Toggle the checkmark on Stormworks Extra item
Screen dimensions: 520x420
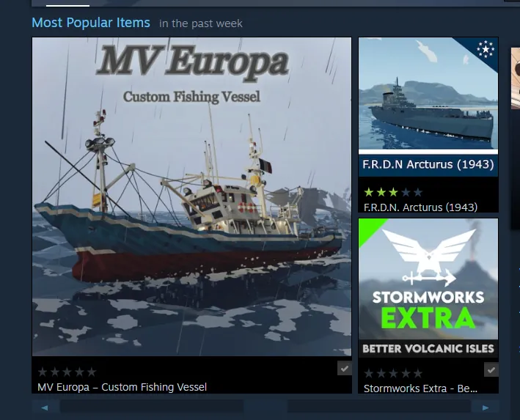pos(491,369)
